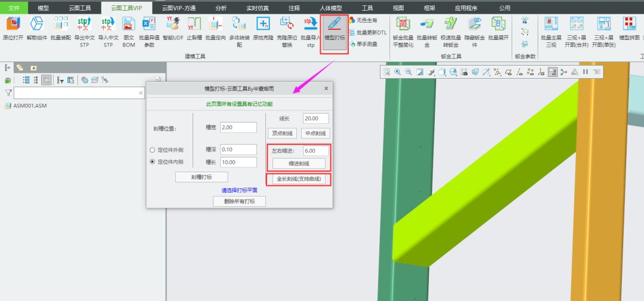Click 三视+展开图(合并) icon
The height and width of the screenshot is (301, 644).
(577, 24)
